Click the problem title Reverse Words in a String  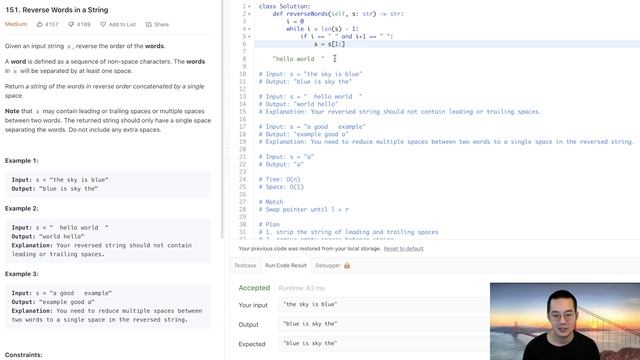(57, 10)
